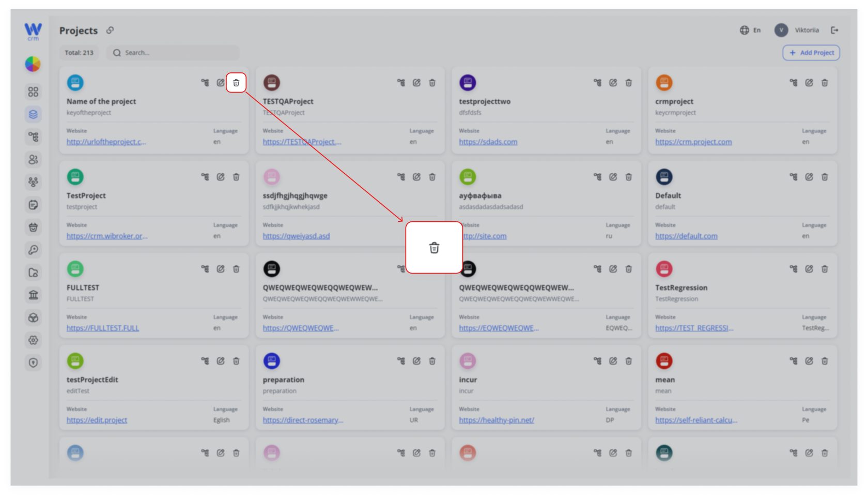Edit the ssdjfhgjhqgjhqwge project

(417, 177)
